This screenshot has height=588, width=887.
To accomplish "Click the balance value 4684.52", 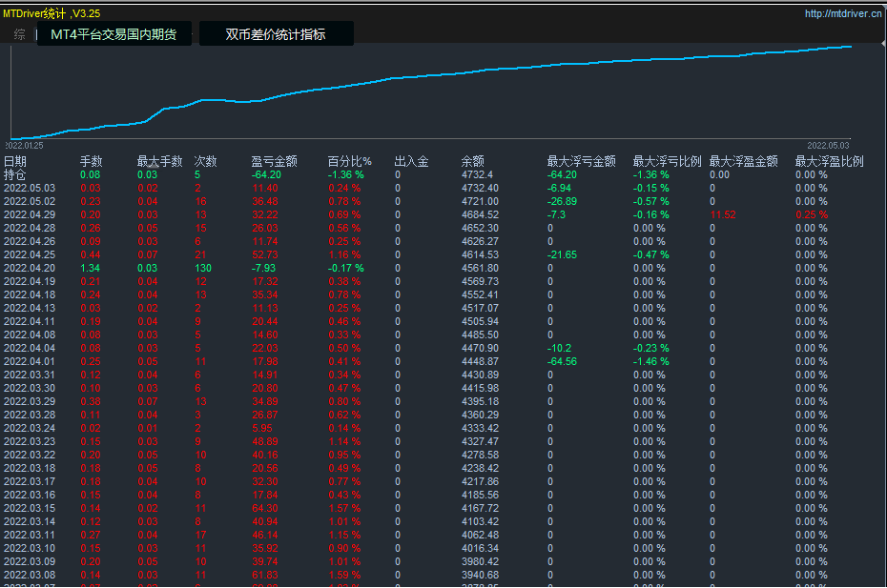I will [481, 214].
